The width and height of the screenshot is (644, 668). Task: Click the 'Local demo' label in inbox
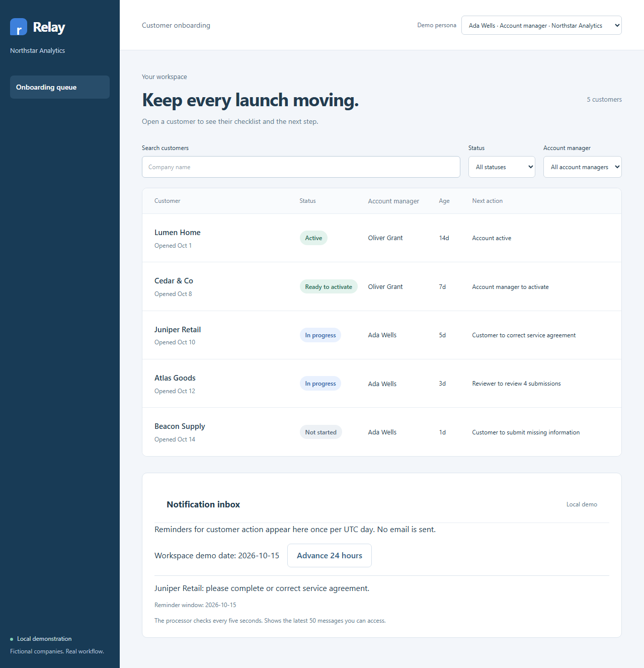tap(582, 504)
